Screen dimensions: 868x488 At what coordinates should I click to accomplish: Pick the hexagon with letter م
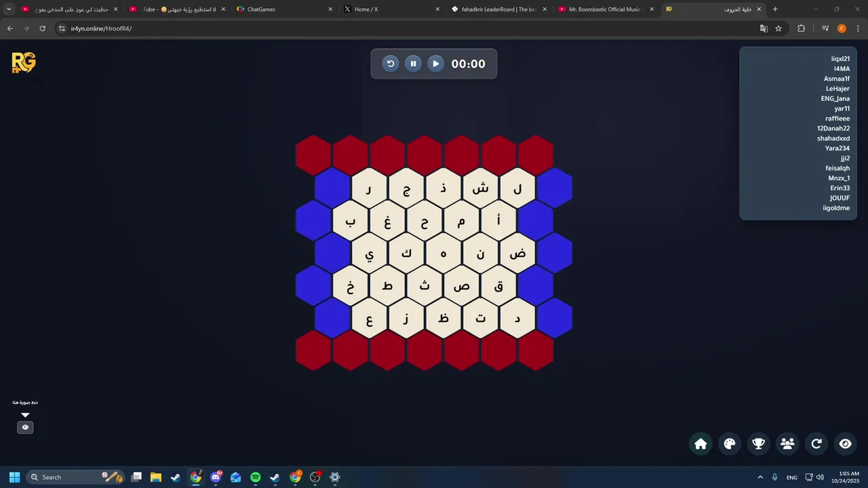click(462, 221)
